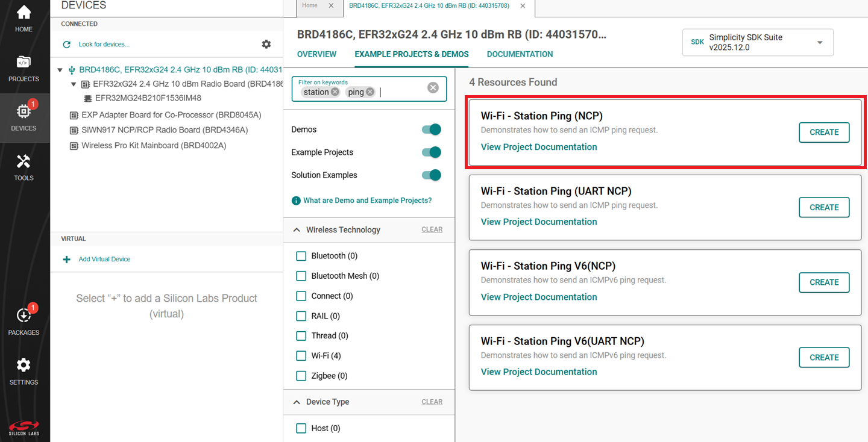The width and height of the screenshot is (868, 442).
Task: Enable the Bluetooth (0) filter checkbox
Action: (301, 255)
